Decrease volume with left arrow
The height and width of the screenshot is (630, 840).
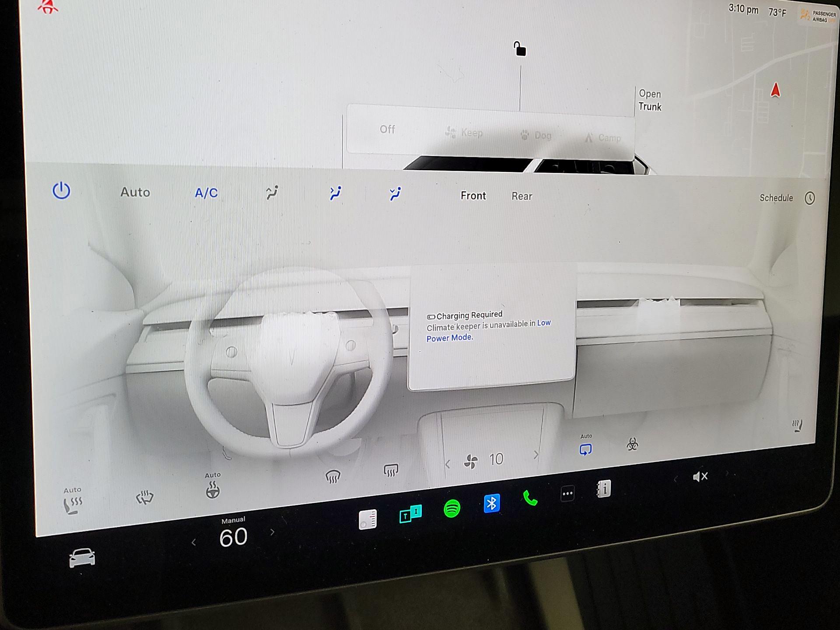click(x=675, y=479)
